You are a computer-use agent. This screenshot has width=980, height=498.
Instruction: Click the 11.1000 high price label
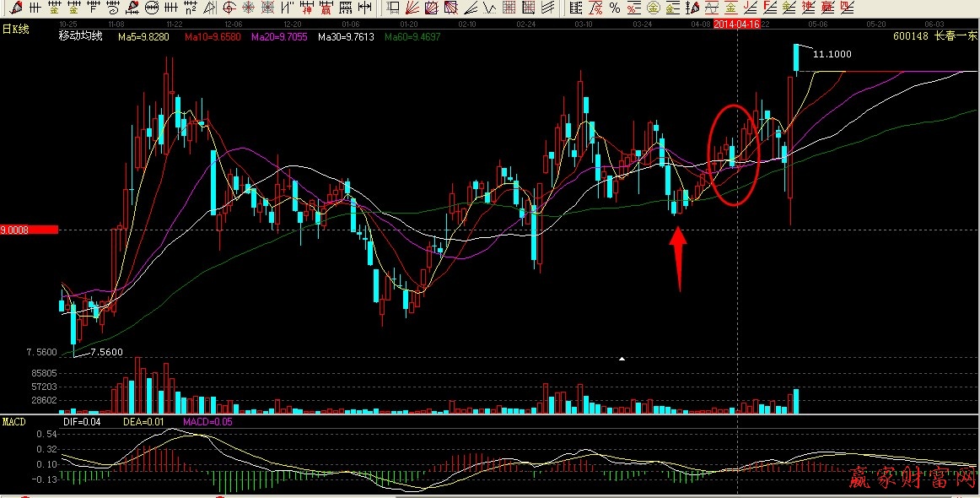point(831,54)
